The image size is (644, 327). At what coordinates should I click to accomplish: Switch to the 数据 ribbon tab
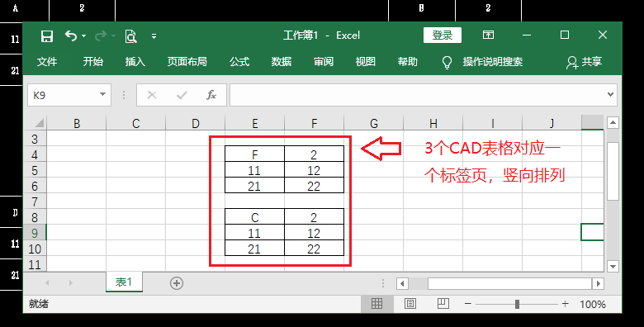282,62
